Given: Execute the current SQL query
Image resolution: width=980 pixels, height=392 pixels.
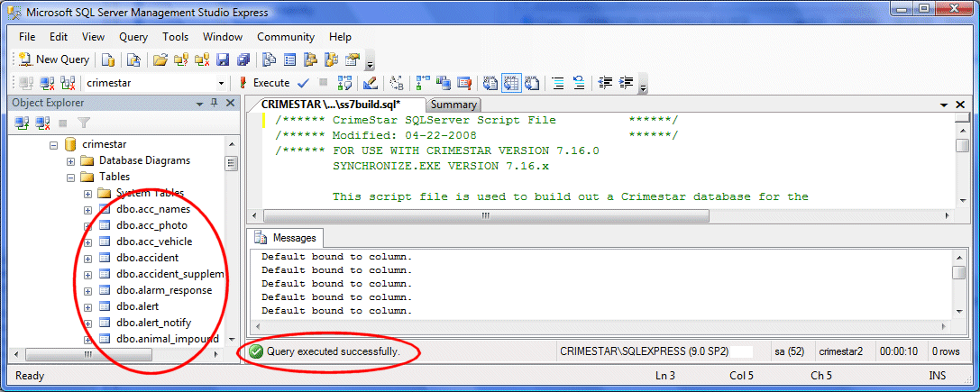Looking at the screenshot, I should click(x=263, y=83).
